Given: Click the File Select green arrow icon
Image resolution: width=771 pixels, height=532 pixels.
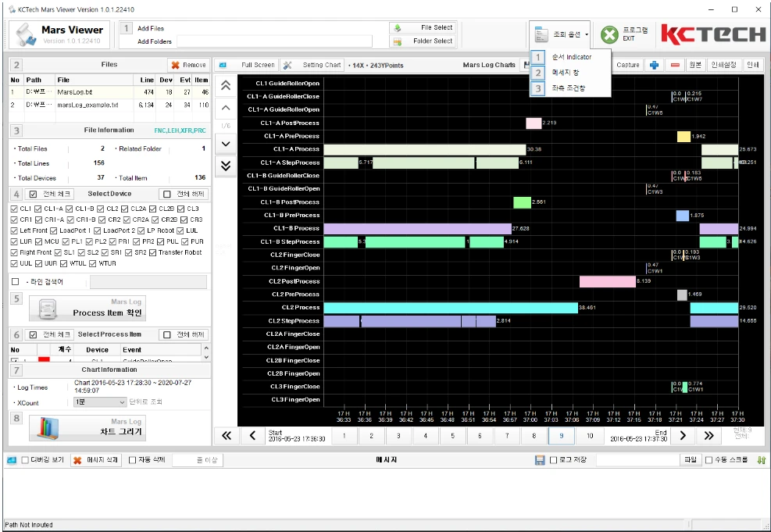Looking at the screenshot, I should click(x=398, y=28).
